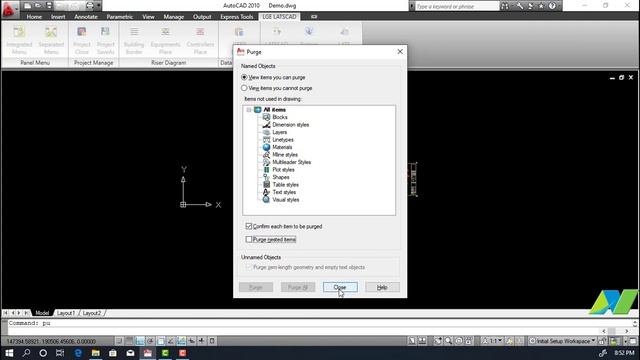
Task: Click the Open file quick access icon
Action: 38,6
